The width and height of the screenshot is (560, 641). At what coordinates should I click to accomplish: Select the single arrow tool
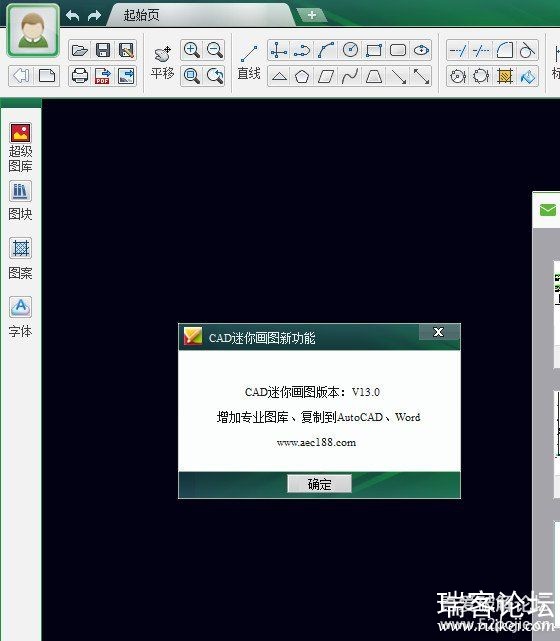pyautogui.click(x=398, y=76)
